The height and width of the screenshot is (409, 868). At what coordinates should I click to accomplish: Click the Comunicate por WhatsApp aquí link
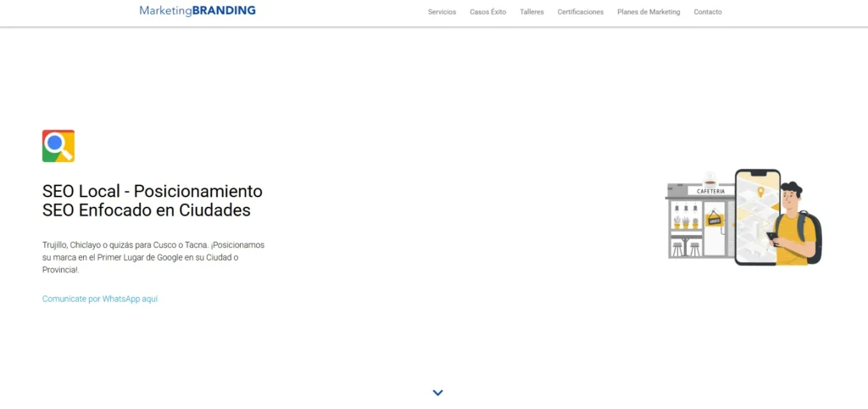coord(100,299)
